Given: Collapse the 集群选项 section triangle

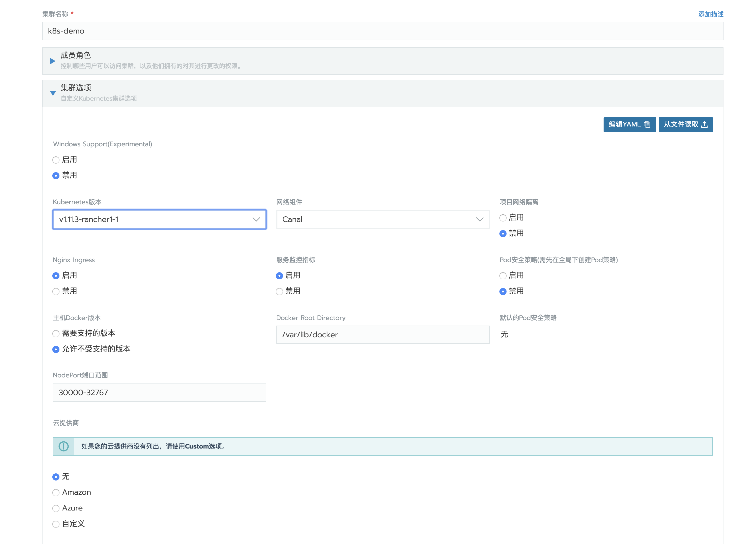Looking at the screenshot, I should point(53,93).
